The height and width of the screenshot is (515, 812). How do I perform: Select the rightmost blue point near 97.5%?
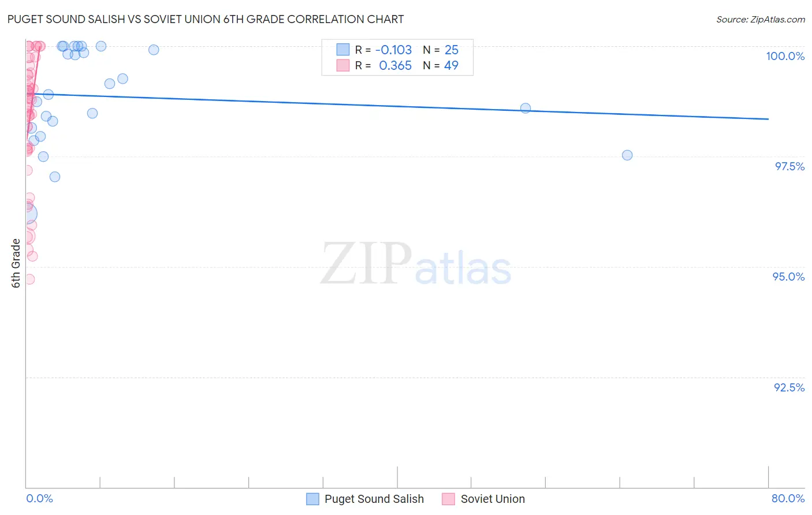pyautogui.click(x=627, y=155)
